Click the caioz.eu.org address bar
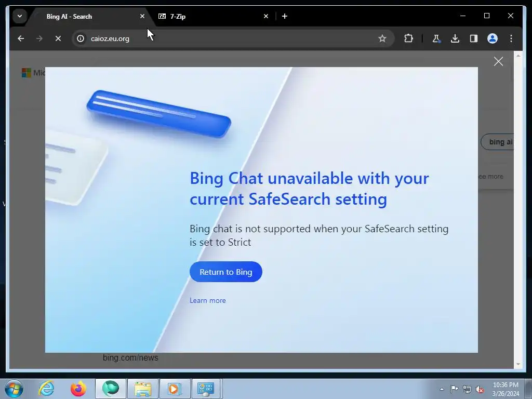This screenshot has width=532, height=399. click(x=233, y=38)
